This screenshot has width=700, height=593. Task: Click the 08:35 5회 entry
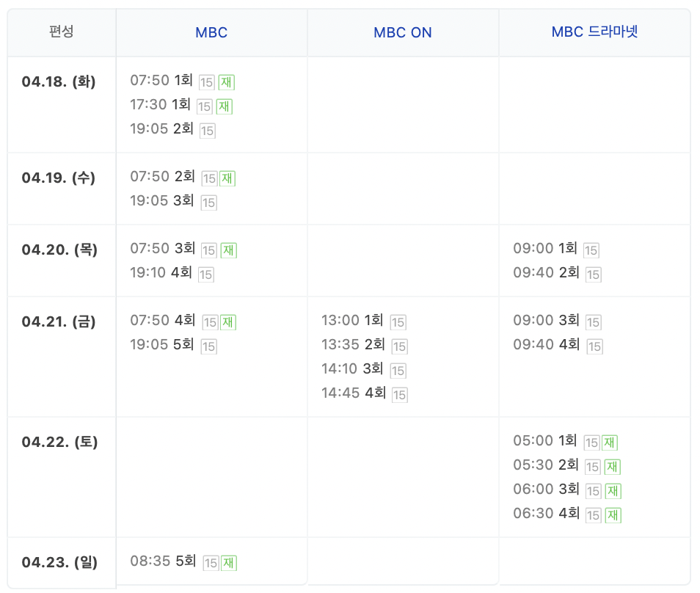[x=164, y=561]
